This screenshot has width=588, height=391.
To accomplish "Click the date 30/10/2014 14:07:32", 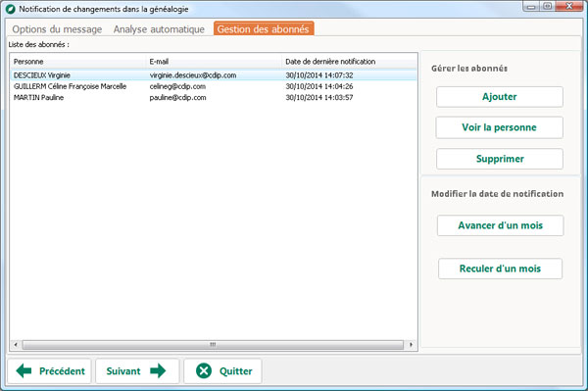I will point(319,75).
